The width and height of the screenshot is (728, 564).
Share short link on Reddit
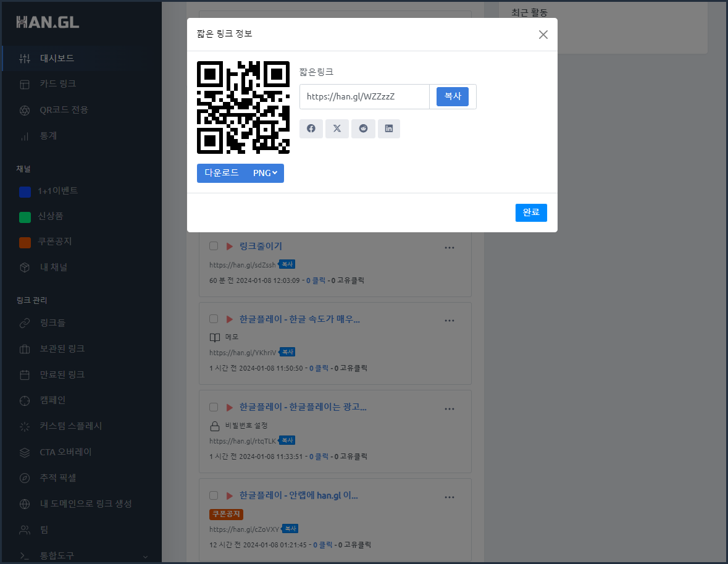(363, 128)
